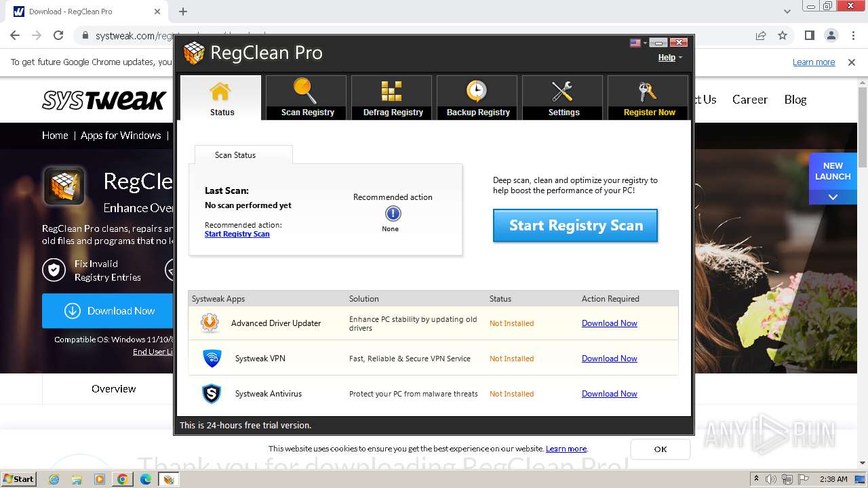Switch to the Scan Registry tab
The width and height of the screenshot is (868, 488).
point(306,98)
